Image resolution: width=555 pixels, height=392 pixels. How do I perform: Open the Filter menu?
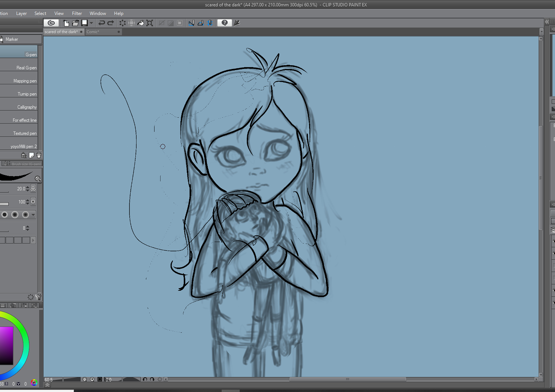[x=77, y=14]
